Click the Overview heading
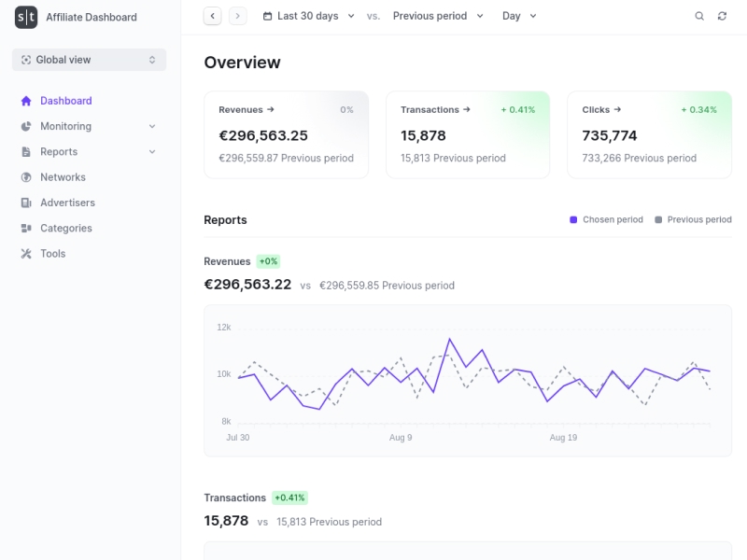Screen dimensions: 747x560 (x=242, y=63)
